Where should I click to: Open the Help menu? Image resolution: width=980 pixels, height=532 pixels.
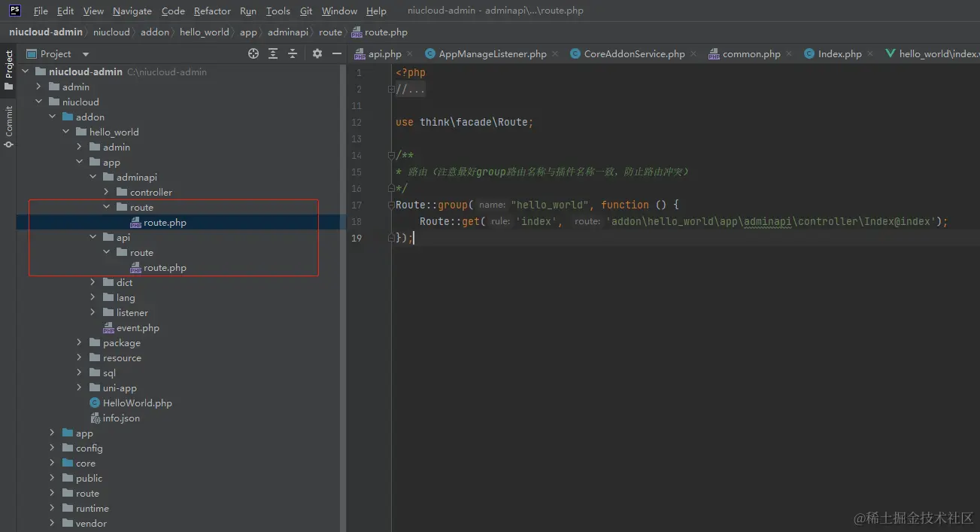(x=376, y=11)
